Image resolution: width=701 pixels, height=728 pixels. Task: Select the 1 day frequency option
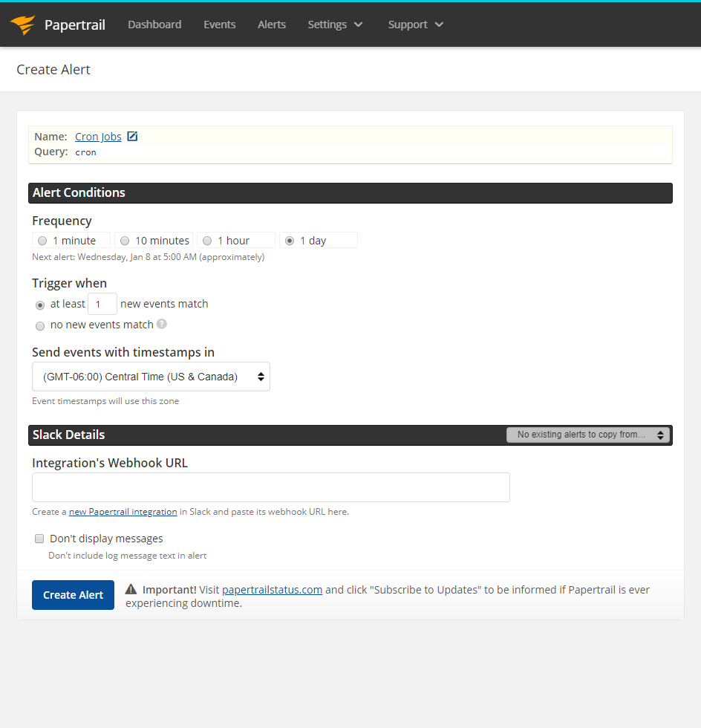tap(290, 240)
